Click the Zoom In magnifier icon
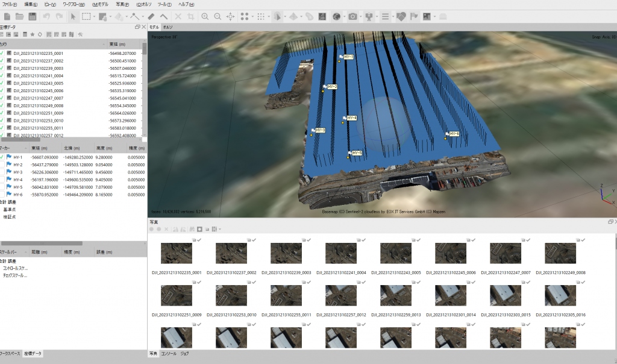Viewport: 617px width, 364px height. click(x=205, y=16)
